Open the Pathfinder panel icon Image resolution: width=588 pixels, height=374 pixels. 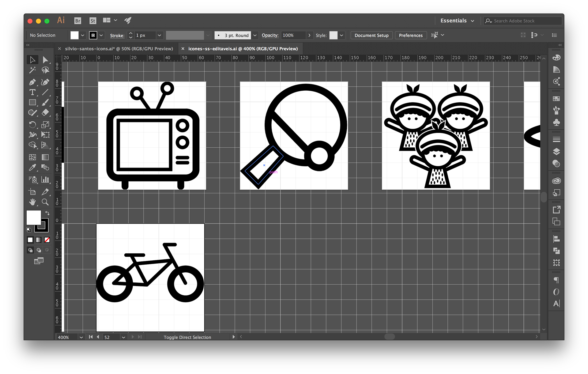[x=556, y=251]
